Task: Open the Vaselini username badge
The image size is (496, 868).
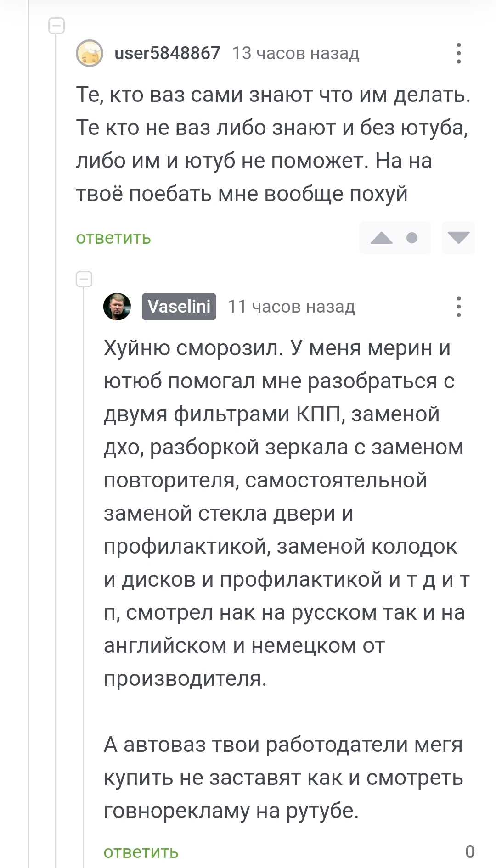Action: [x=179, y=307]
